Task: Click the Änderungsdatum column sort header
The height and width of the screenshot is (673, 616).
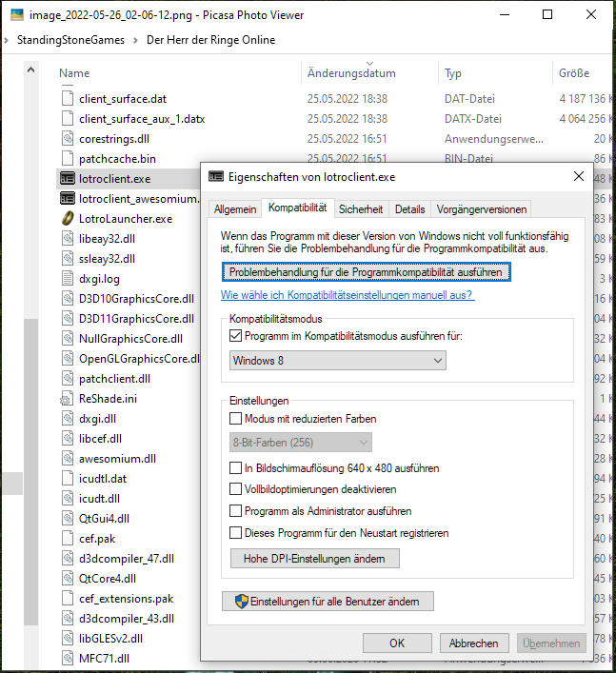Action: click(351, 73)
